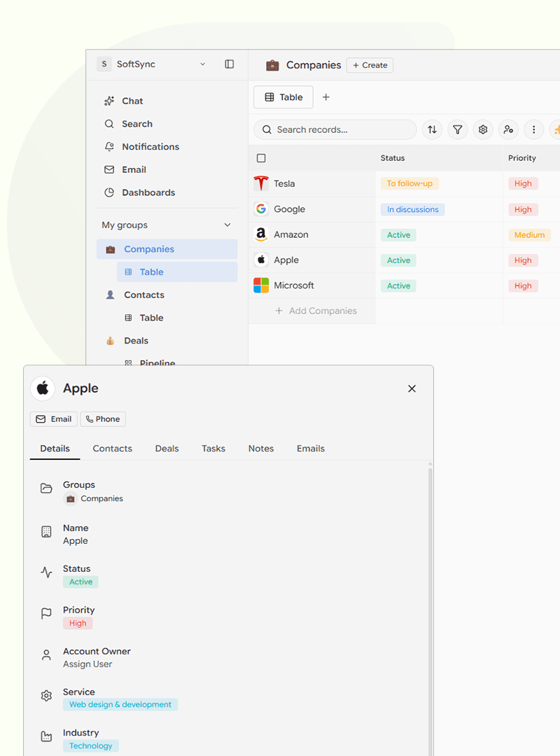Toggle the sidebar collapse icon
The height and width of the screenshot is (756, 560).
click(229, 64)
